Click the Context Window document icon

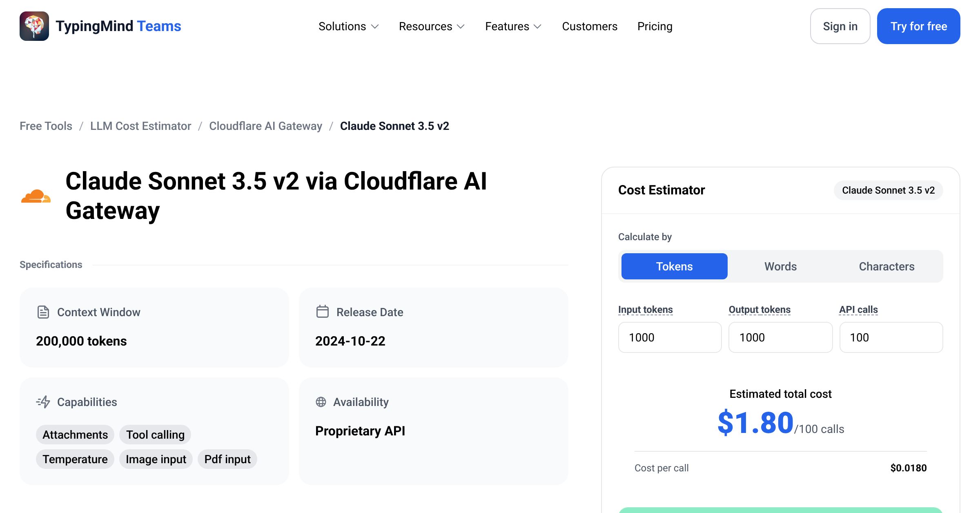[x=43, y=312]
